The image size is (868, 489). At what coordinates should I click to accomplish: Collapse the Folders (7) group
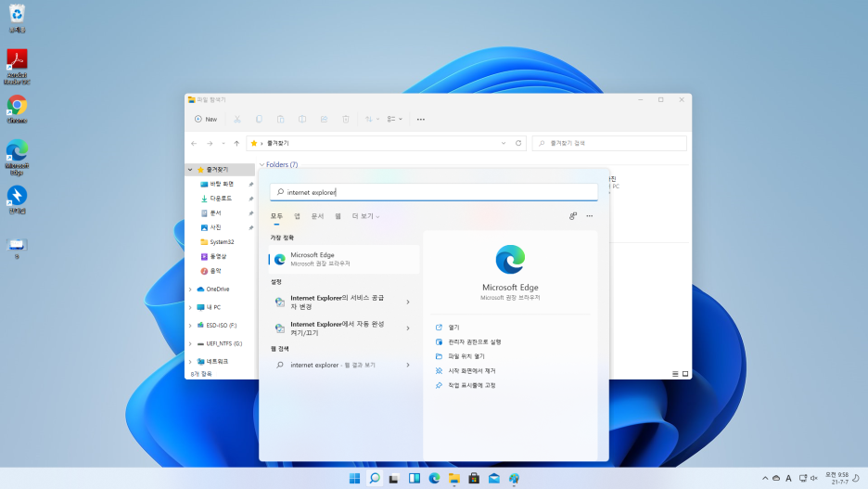tap(262, 164)
